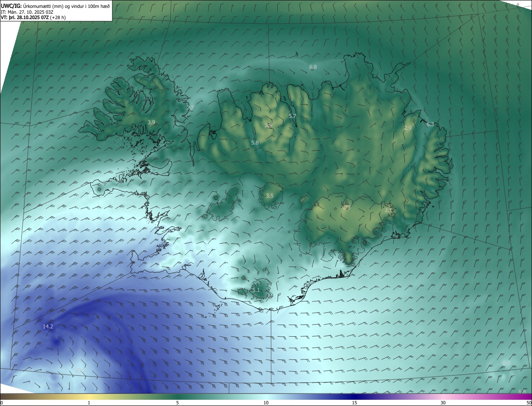Click the colorbar tick label 10
532x406 pixels.
tap(266, 403)
